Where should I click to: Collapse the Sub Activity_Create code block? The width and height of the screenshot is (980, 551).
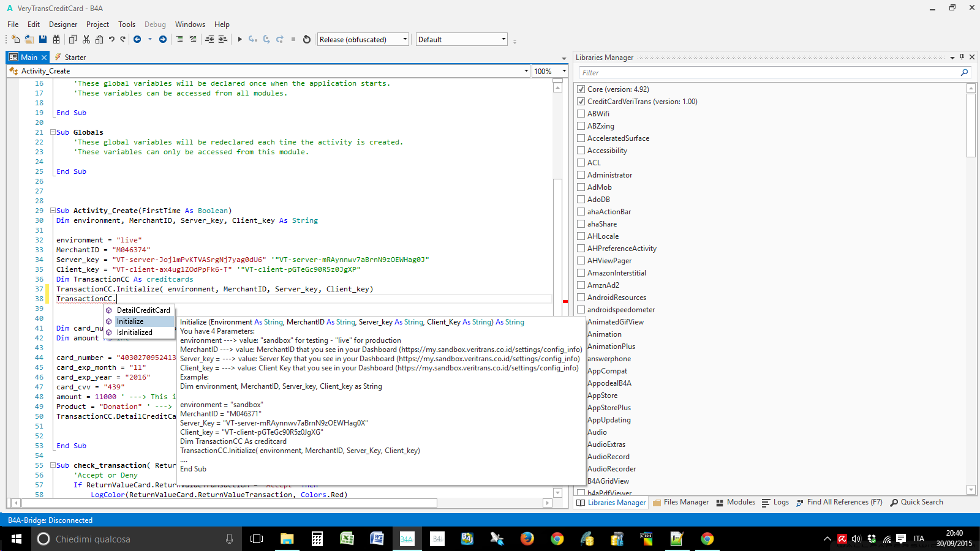click(x=53, y=211)
